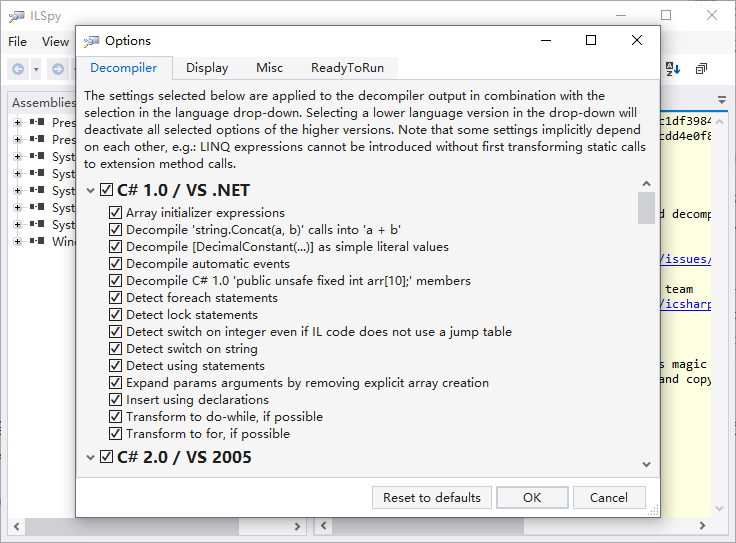Uncheck Detect using statements
The width and height of the screenshot is (736, 543).
pos(115,365)
